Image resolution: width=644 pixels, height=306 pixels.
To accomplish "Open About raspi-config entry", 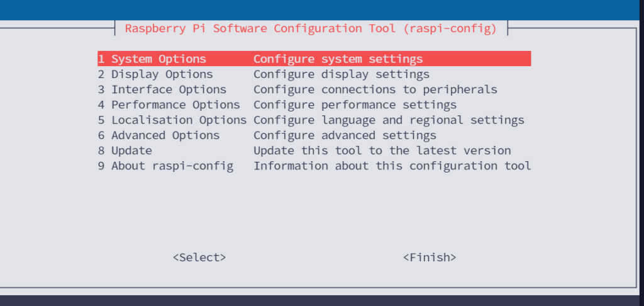I will tap(172, 166).
